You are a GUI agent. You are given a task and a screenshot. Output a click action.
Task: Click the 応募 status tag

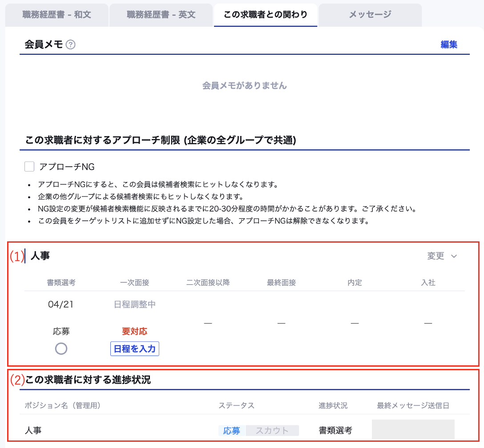pyautogui.click(x=231, y=430)
